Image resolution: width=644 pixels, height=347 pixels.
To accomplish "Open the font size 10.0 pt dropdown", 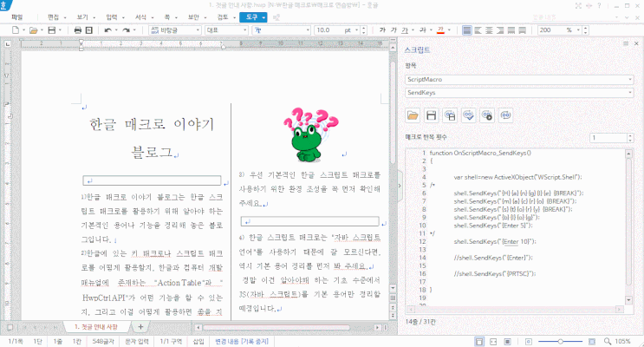I will coord(356,30).
